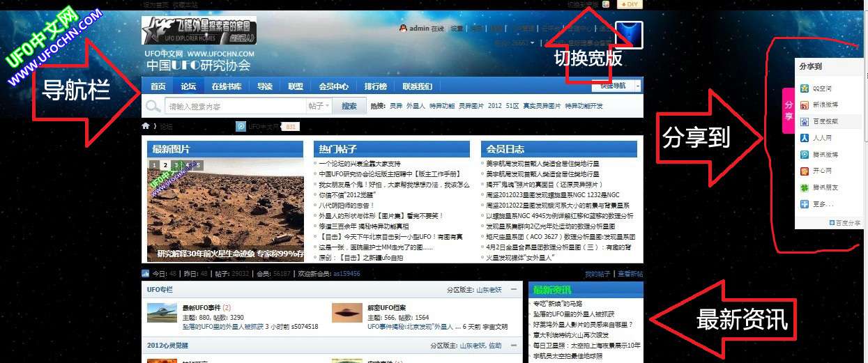The height and width of the screenshot is (363, 868).
Task: Select the 百度搜藏 paw icon
Action: pos(805,121)
